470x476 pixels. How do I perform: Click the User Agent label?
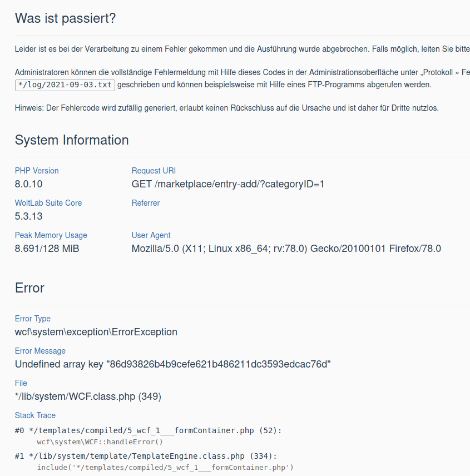[x=151, y=235]
